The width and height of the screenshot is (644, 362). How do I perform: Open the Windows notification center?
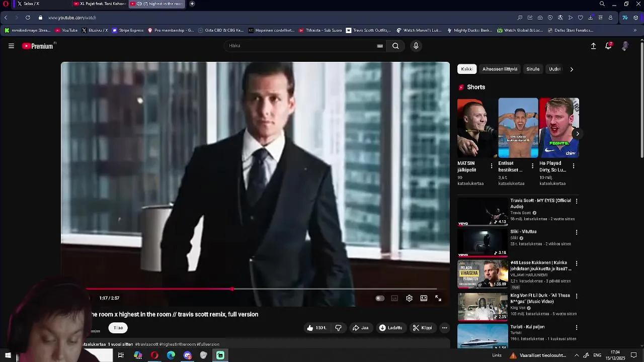pos(634,355)
